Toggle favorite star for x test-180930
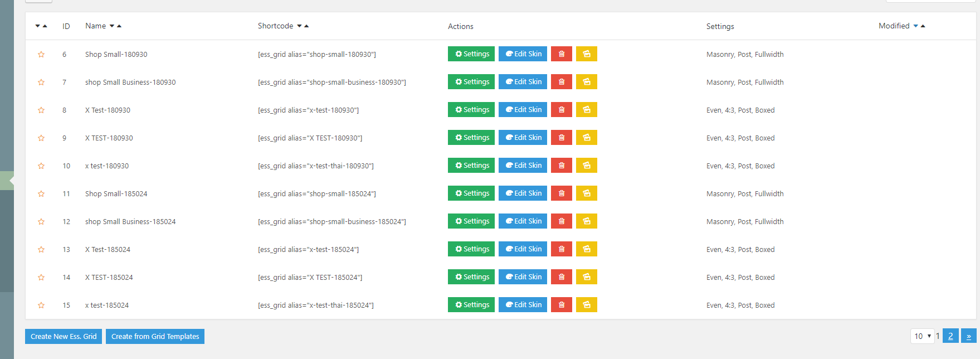Viewport: 980px width, 359px height. 41,166
